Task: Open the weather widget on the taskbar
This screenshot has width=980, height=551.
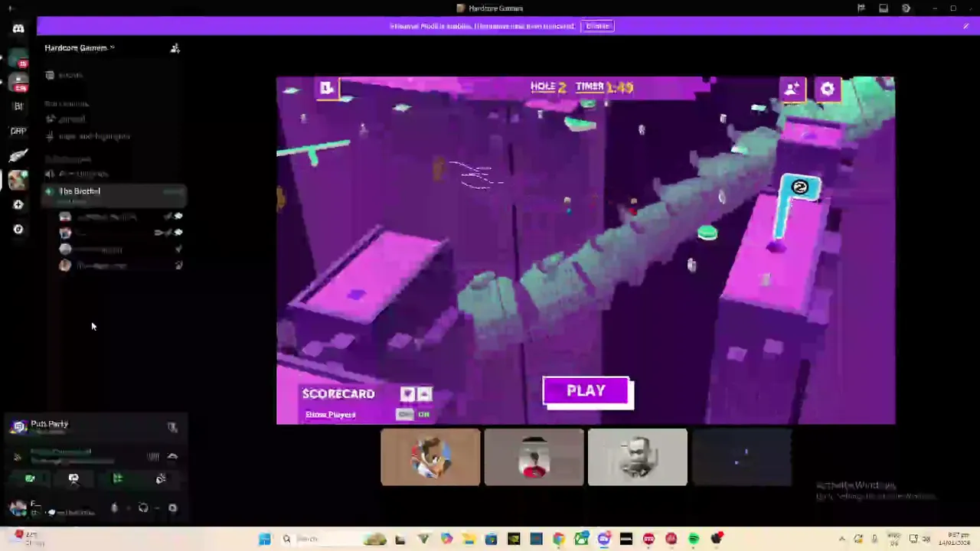Action: tap(27, 538)
